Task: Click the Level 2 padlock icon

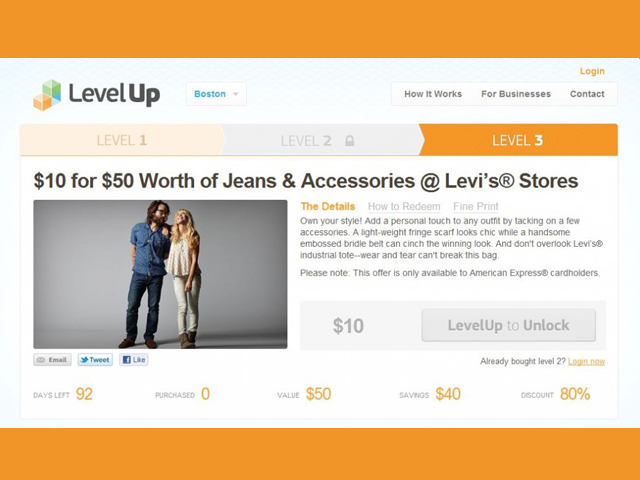Action: click(x=349, y=141)
